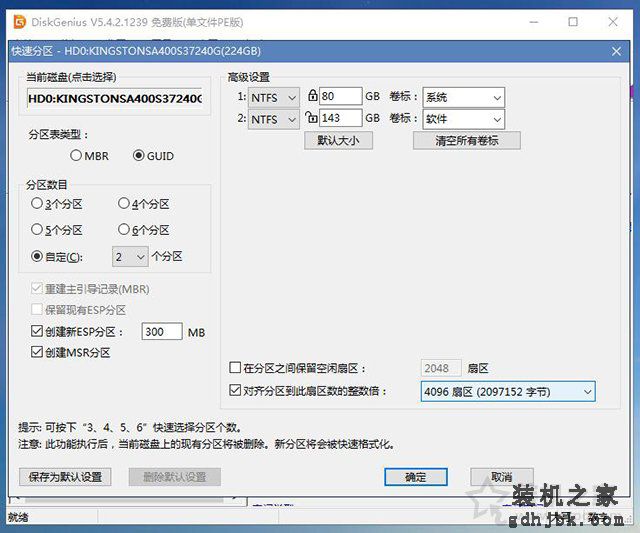This screenshot has width=640, height=533.
Task: Click current disk field HD0:KINGSTONSA400S37240G
Action: click(x=115, y=98)
